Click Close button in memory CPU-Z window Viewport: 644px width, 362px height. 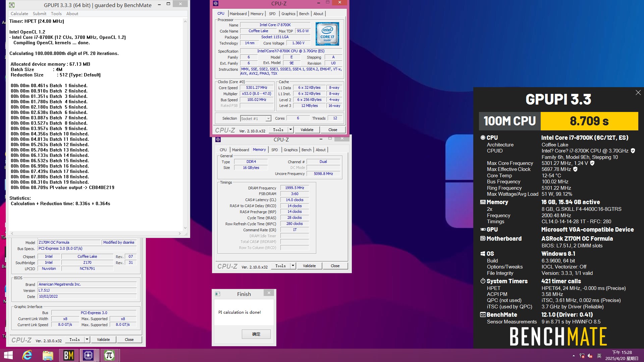(x=335, y=266)
